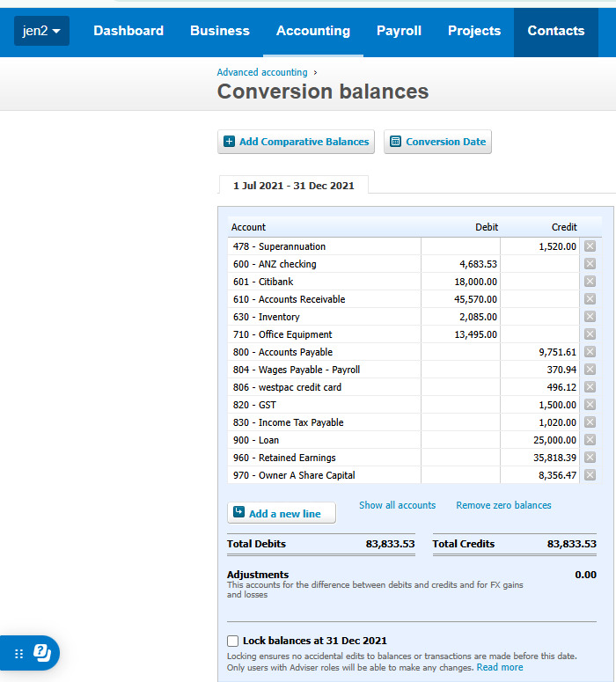Click the Show all accounts link
The height and width of the screenshot is (682, 616).
click(397, 505)
